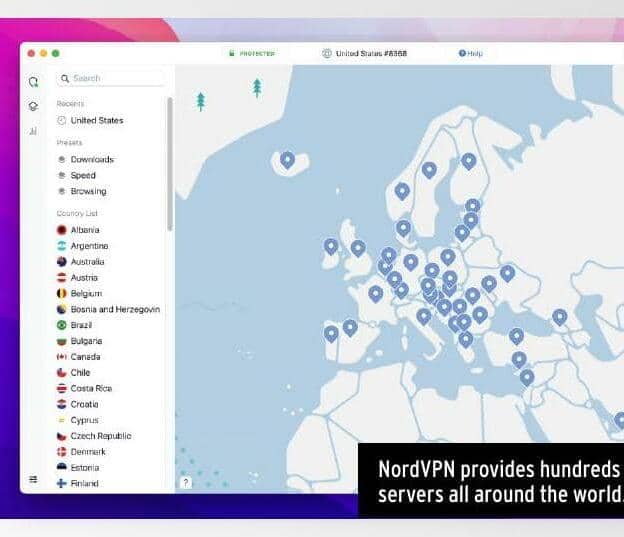Image resolution: width=624 pixels, height=537 pixels.
Task: Select Denmark in the country list
Action: tap(81, 452)
